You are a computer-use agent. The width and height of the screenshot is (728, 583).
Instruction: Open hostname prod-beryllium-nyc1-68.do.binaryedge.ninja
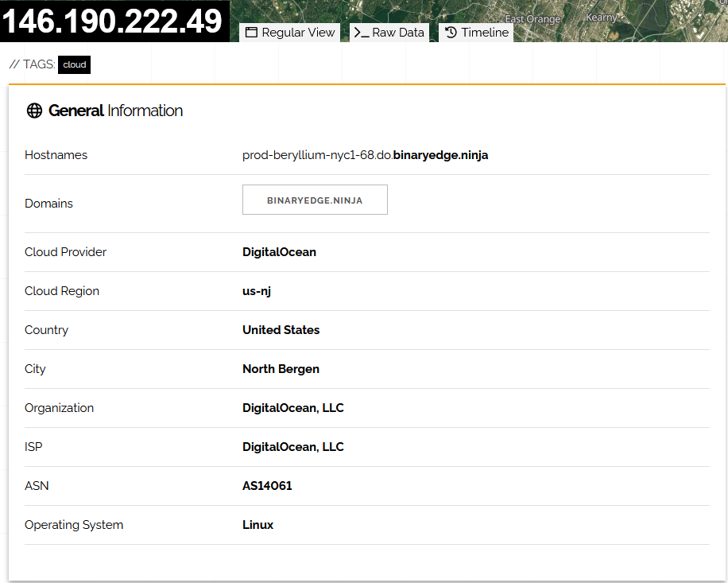click(365, 155)
